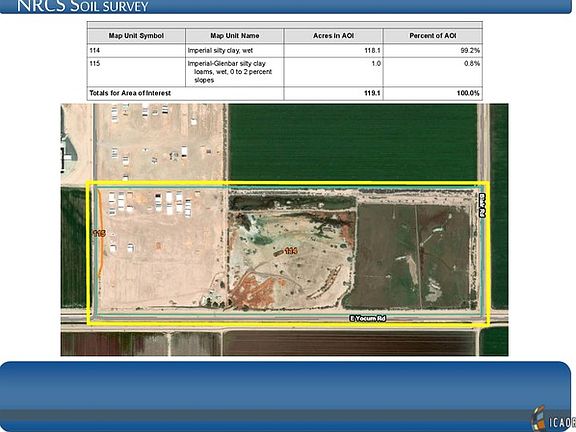Image resolution: width=576 pixels, height=432 pixels.
Task: Click the aerial soil survey map image
Action: pyautogui.click(x=284, y=230)
